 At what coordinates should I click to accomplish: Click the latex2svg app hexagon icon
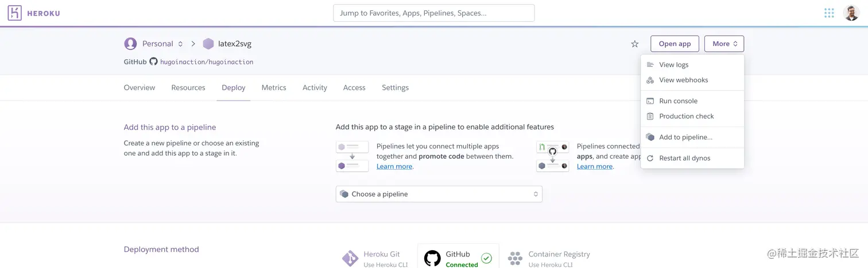[x=208, y=44]
